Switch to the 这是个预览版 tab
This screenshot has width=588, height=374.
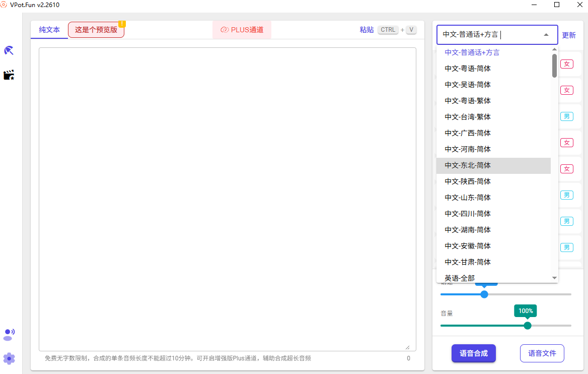click(x=96, y=30)
